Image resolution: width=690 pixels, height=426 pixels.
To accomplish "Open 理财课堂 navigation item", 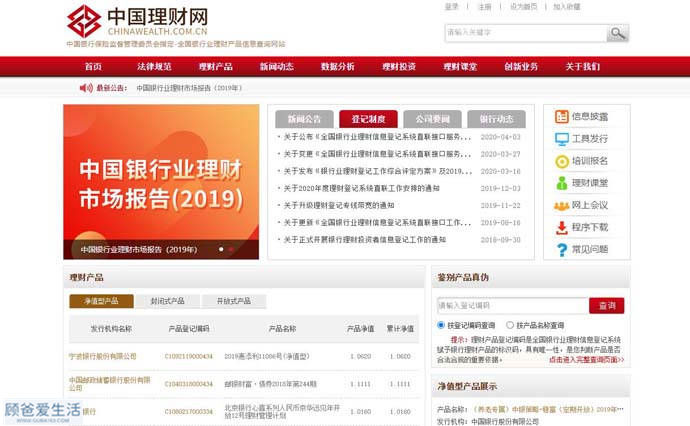I will (460, 66).
